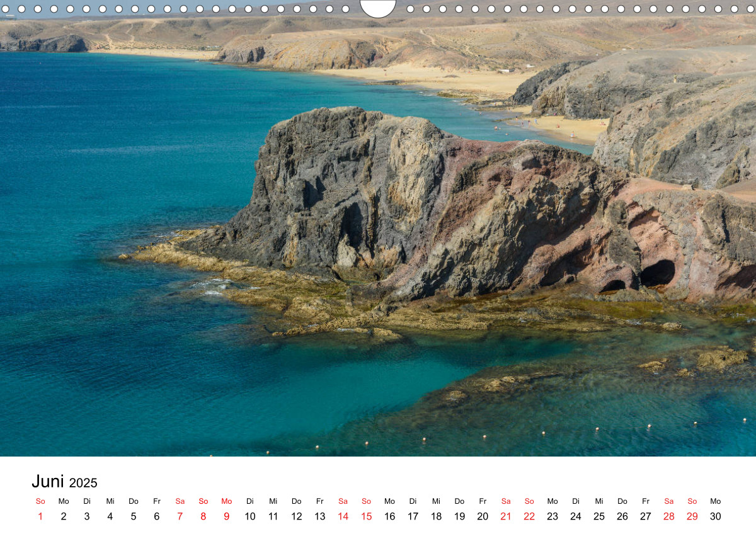The height and width of the screenshot is (534, 756).
Task: Select the Lanzarote coastal cliff photo
Action: click(x=378, y=228)
